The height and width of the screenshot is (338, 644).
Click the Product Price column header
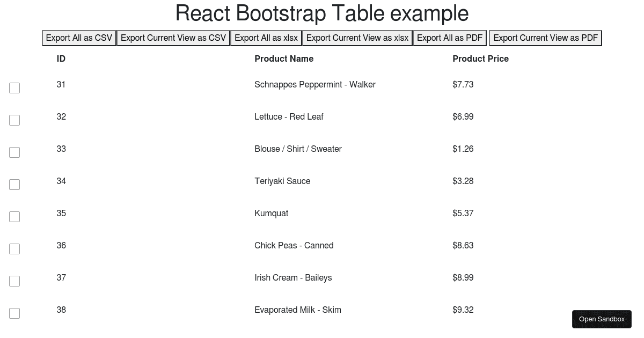pyautogui.click(x=480, y=59)
